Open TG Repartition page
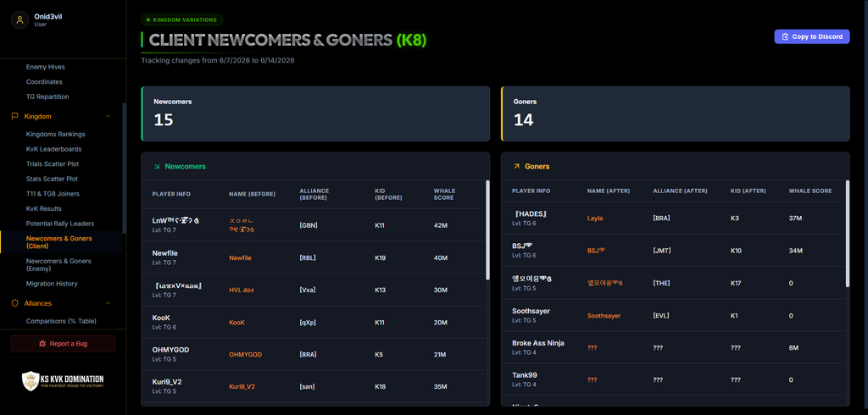The image size is (868, 415). coord(47,97)
